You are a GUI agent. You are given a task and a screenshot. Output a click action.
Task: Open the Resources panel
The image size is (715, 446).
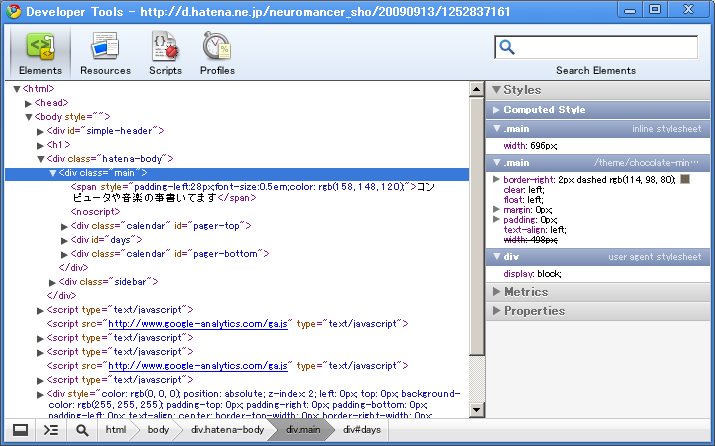[x=105, y=53]
